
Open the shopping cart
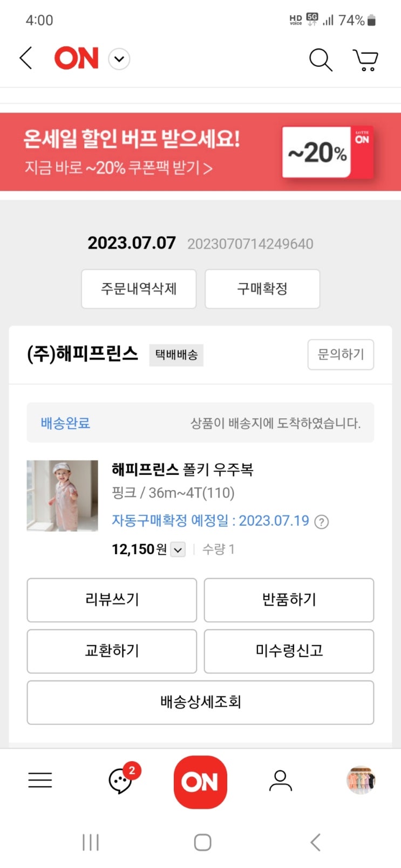click(365, 59)
